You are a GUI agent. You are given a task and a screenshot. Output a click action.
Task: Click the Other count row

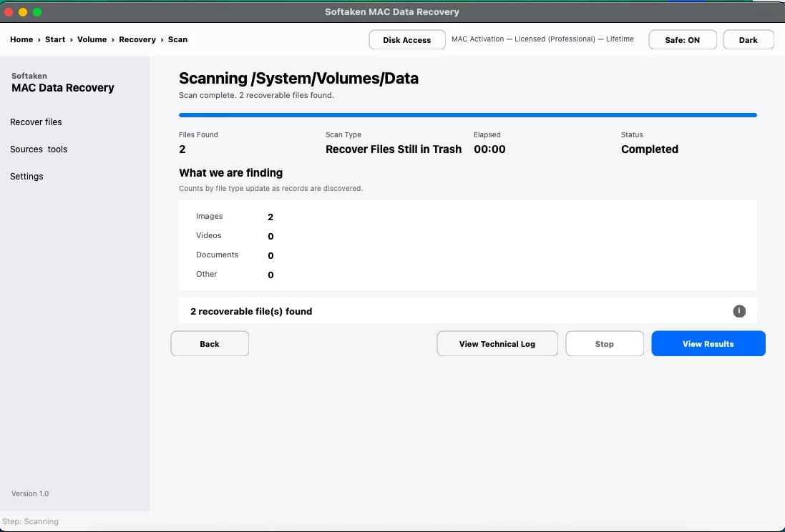[x=234, y=275]
